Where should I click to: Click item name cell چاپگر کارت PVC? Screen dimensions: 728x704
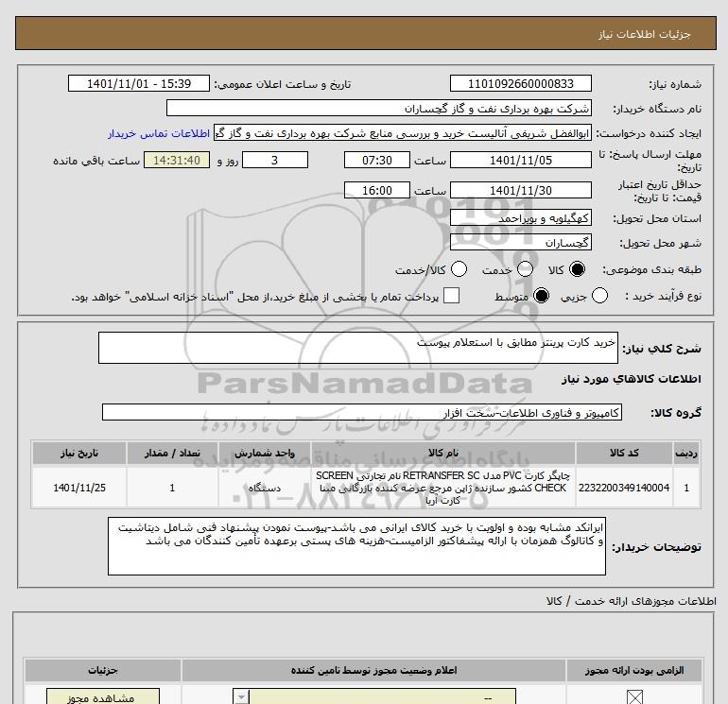[442, 488]
